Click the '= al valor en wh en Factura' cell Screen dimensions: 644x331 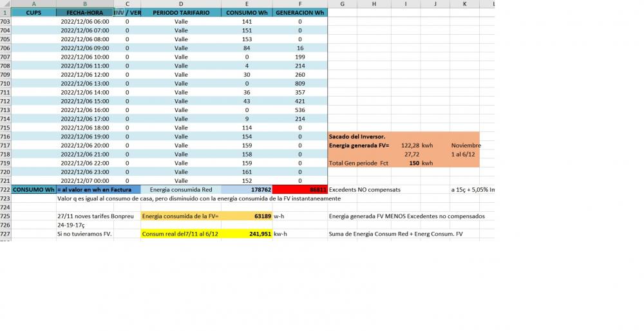[x=99, y=190]
